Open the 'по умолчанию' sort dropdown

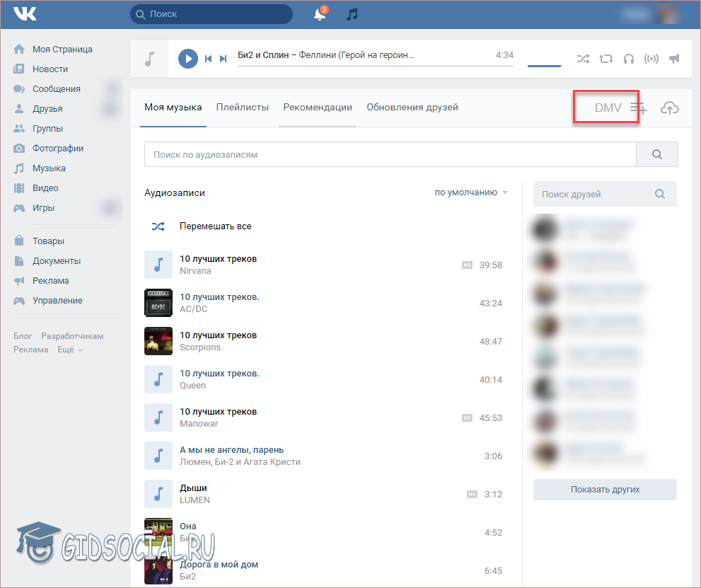pyautogui.click(x=471, y=192)
